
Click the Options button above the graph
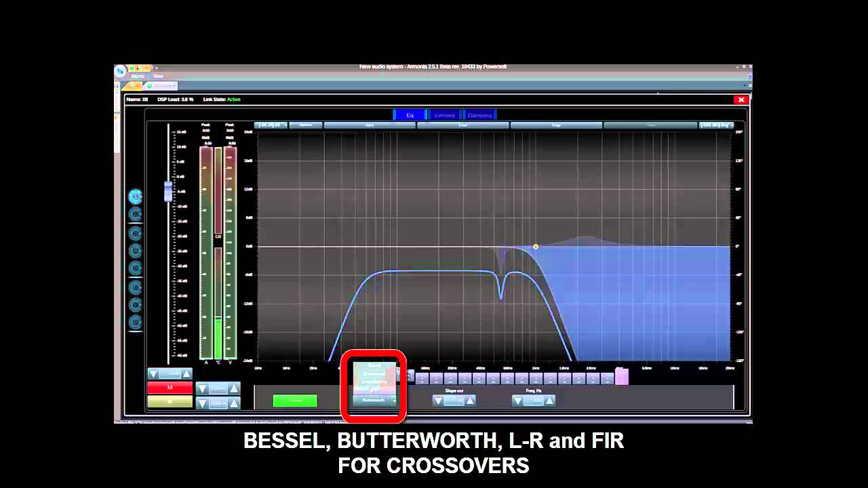(x=306, y=125)
